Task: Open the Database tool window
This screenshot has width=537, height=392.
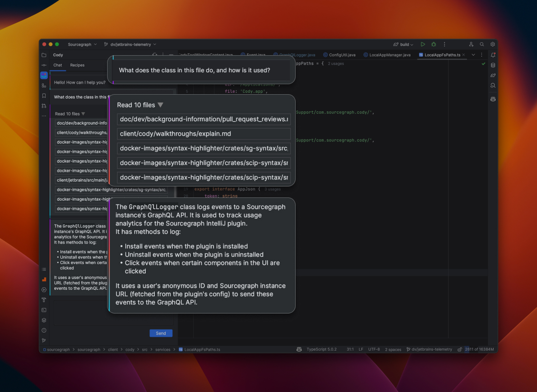Action: coord(493,65)
